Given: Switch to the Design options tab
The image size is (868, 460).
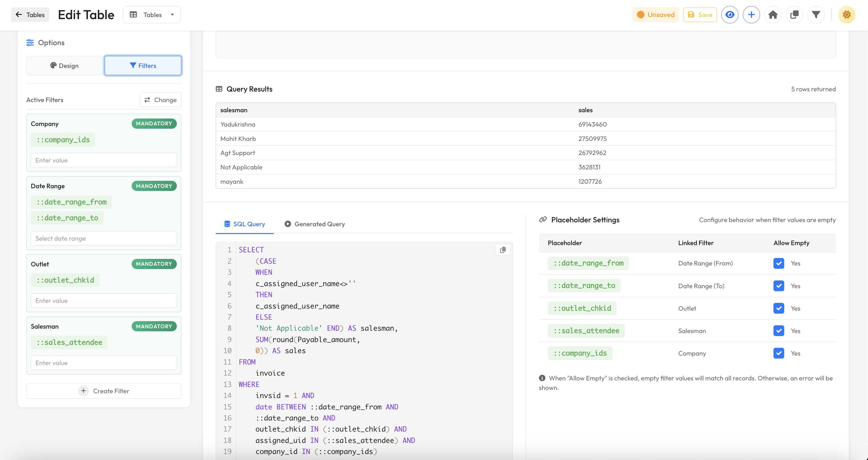Looking at the screenshot, I should tap(64, 66).
